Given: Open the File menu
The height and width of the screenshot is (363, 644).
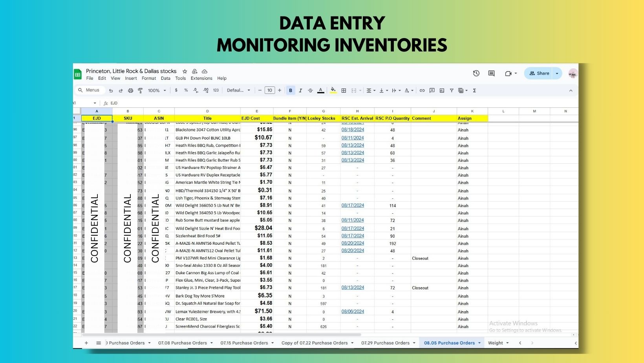Looking at the screenshot, I should (90, 78).
